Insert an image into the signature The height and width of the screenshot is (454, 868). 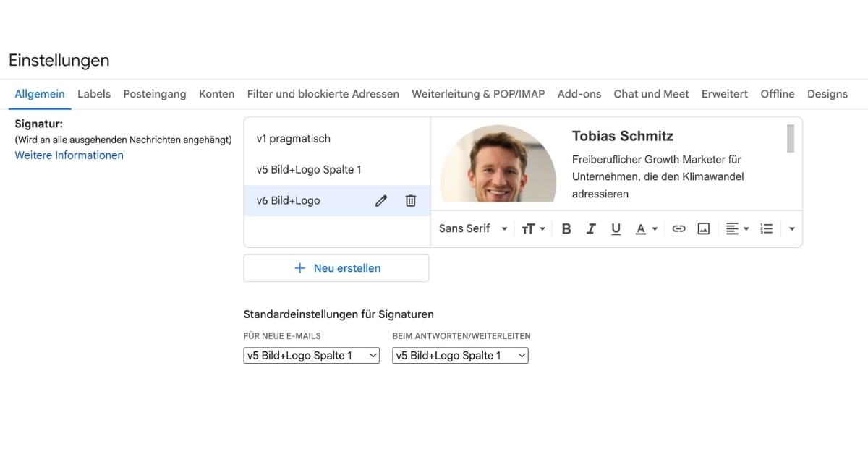[703, 228]
